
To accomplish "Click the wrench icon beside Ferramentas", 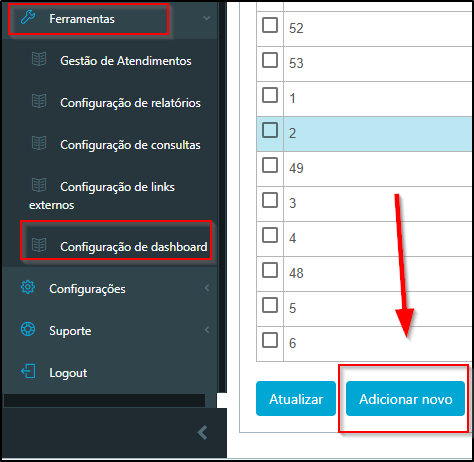I will coord(28,17).
